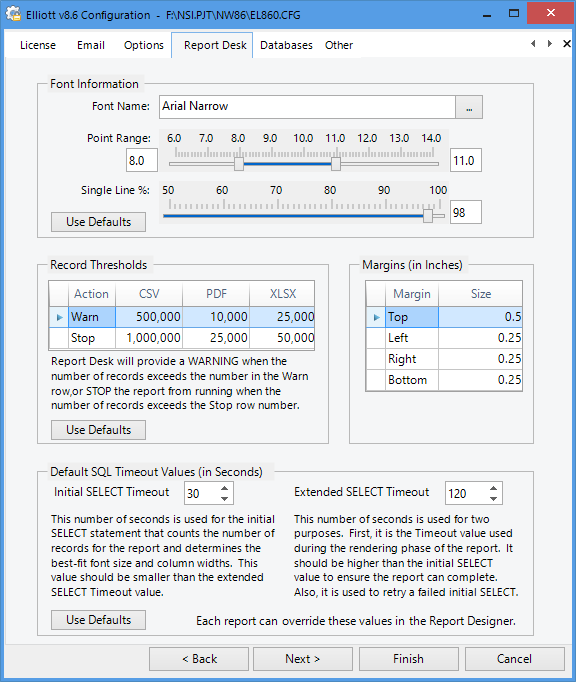Select the Left margin row
Screen dimensions: 576x682
[444, 338]
